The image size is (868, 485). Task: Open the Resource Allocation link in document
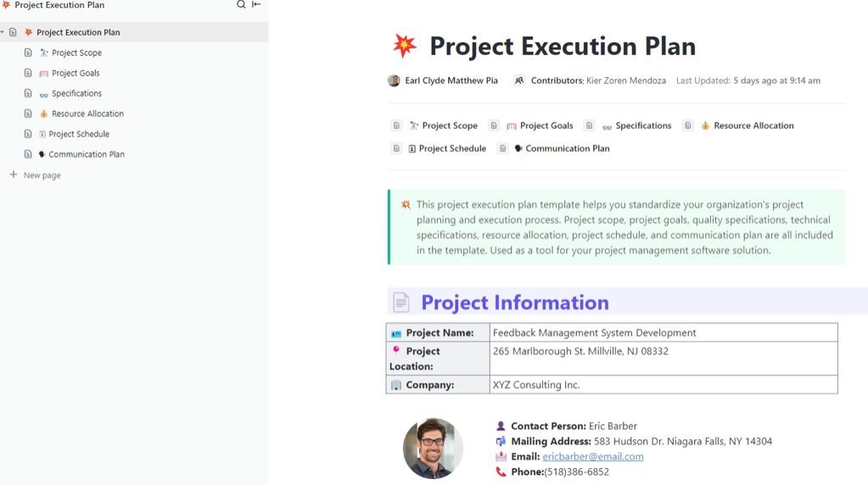753,125
